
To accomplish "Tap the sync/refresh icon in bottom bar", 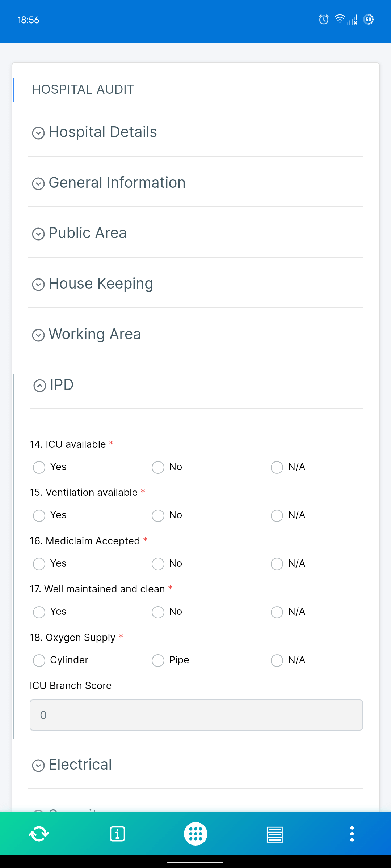I will [x=39, y=834].
